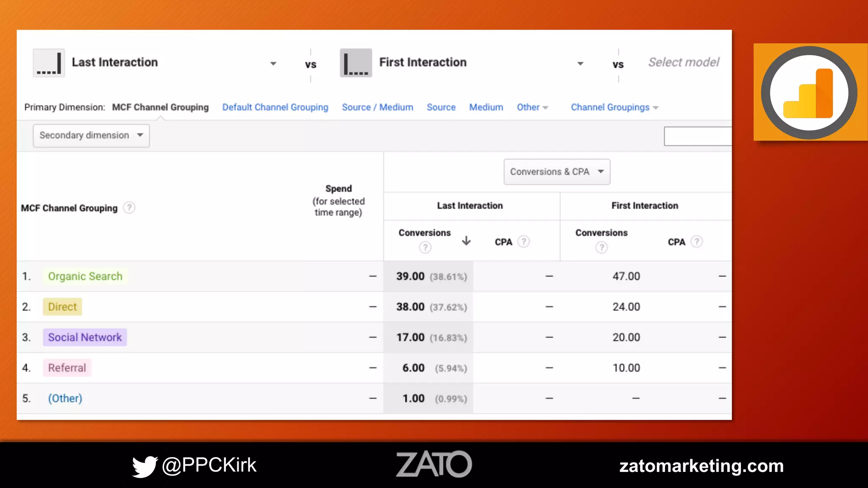Open the Last Interaction model dropdown
Screen dimensions: 868x488
pyautogui.click(x=273, y=64)
